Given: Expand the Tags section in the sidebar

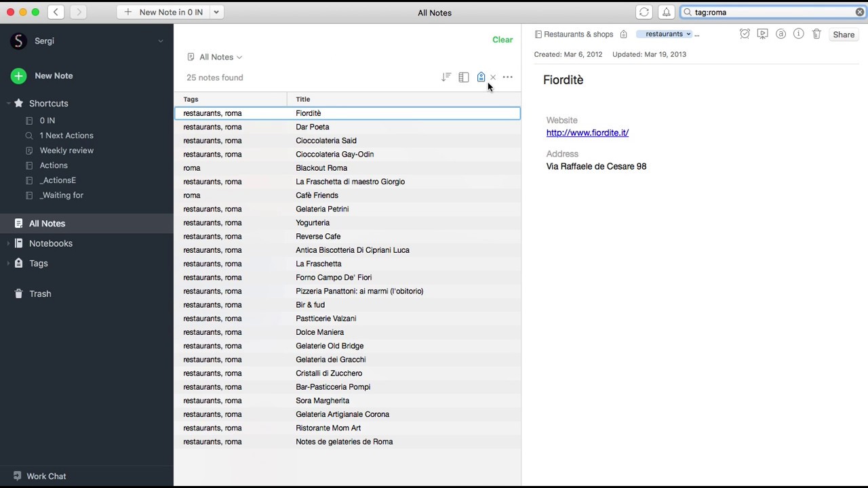Looking at the screenshot, I should pyautogui.click(x=8, y=263).
